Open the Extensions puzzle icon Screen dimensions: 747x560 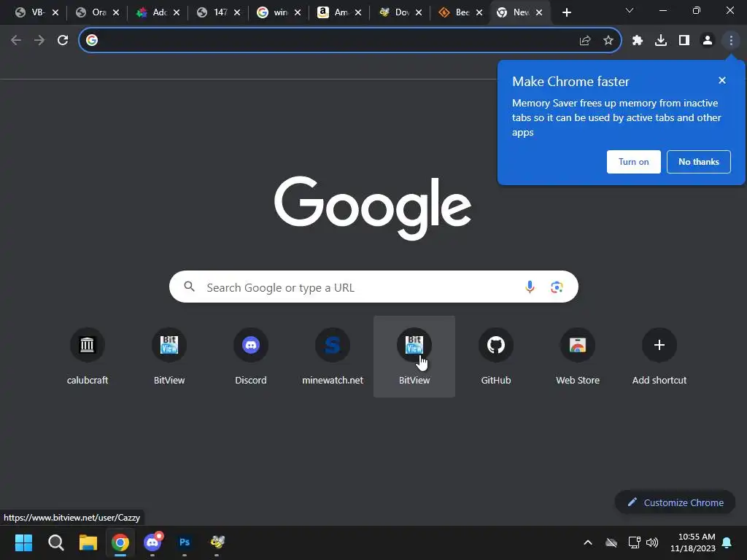click(638, 41)
